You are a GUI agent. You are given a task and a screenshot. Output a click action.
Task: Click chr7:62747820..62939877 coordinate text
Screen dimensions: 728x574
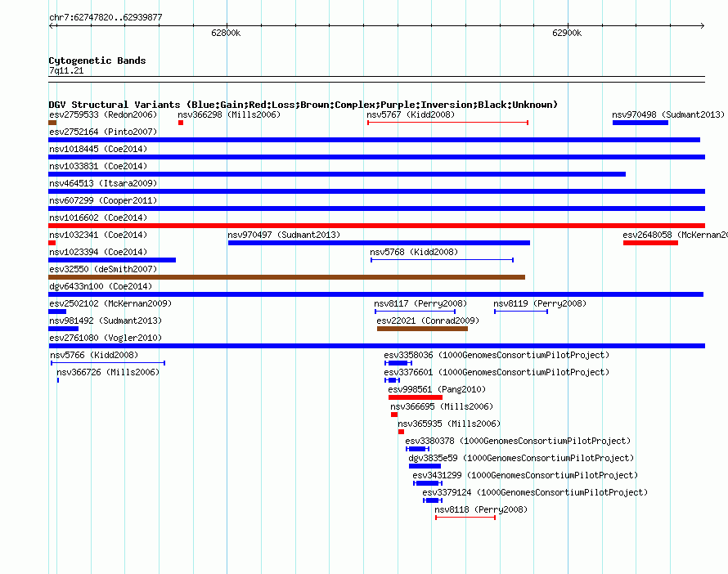pyautogui.click(x=106, y=17)
